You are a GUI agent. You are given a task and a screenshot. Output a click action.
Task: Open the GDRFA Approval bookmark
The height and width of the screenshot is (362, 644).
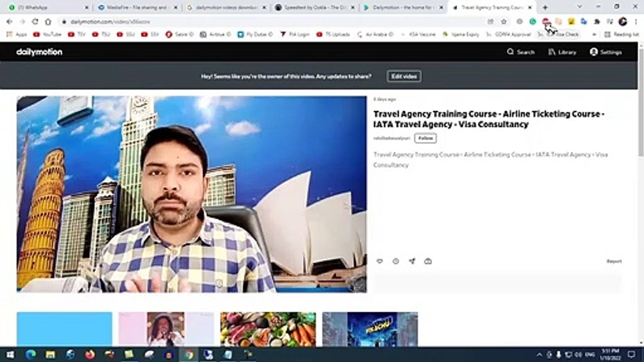(x=508, y=35)
